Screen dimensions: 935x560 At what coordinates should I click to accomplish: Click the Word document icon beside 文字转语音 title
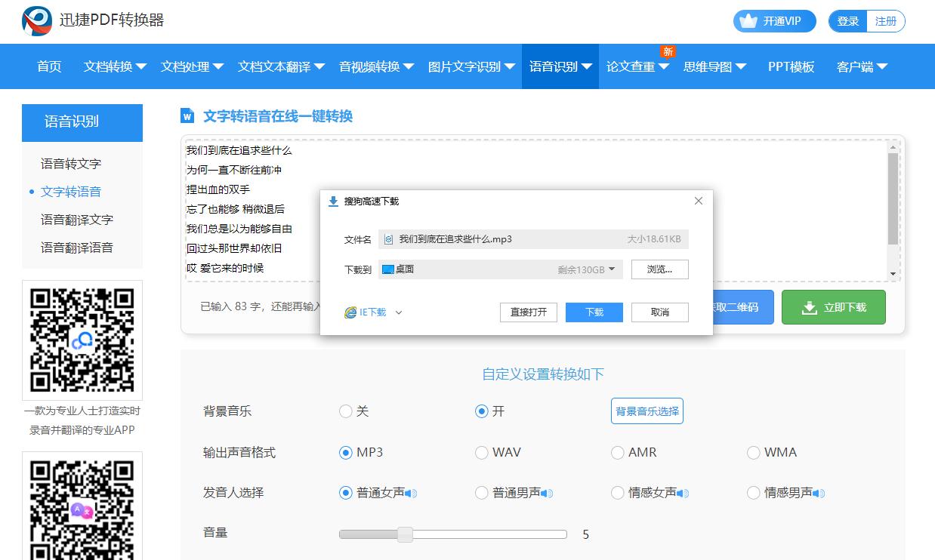point(187,115)
